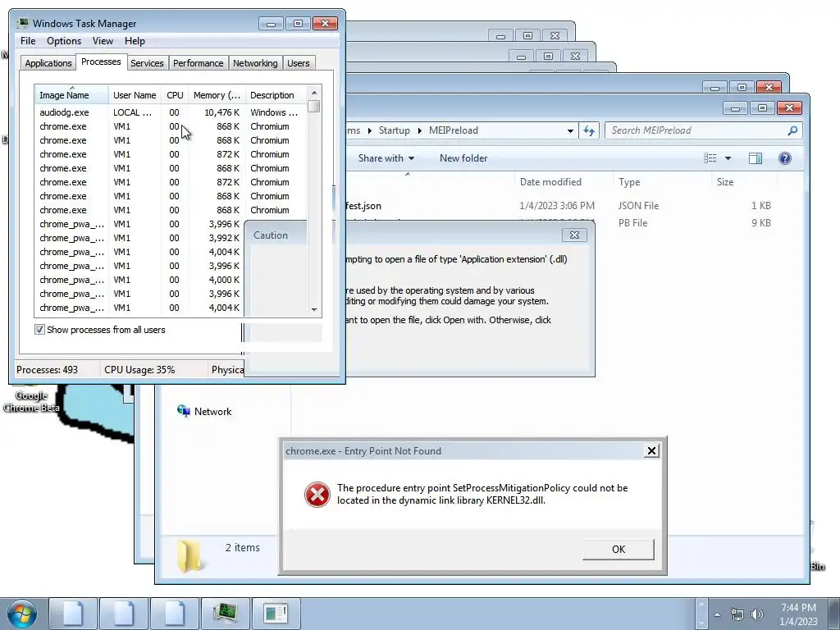This screenshot has width=840, height=630.
Task: Click the taskbar clock showing 7:44 PM
Action: [798, 614]
